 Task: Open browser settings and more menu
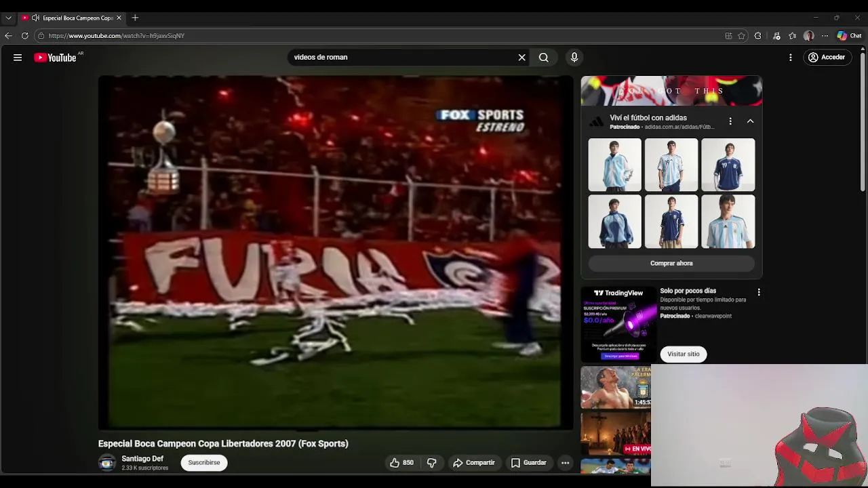pyautogui.click(x=825, y=36)
